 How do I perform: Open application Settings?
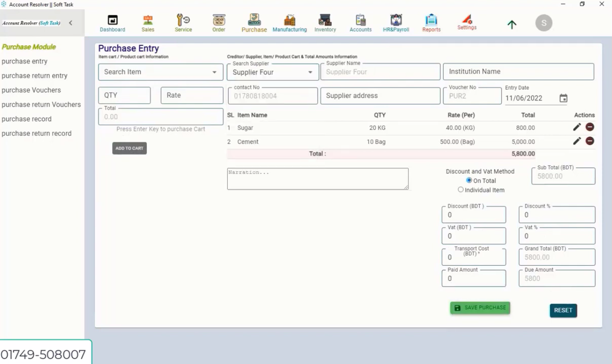click(466, 23)
